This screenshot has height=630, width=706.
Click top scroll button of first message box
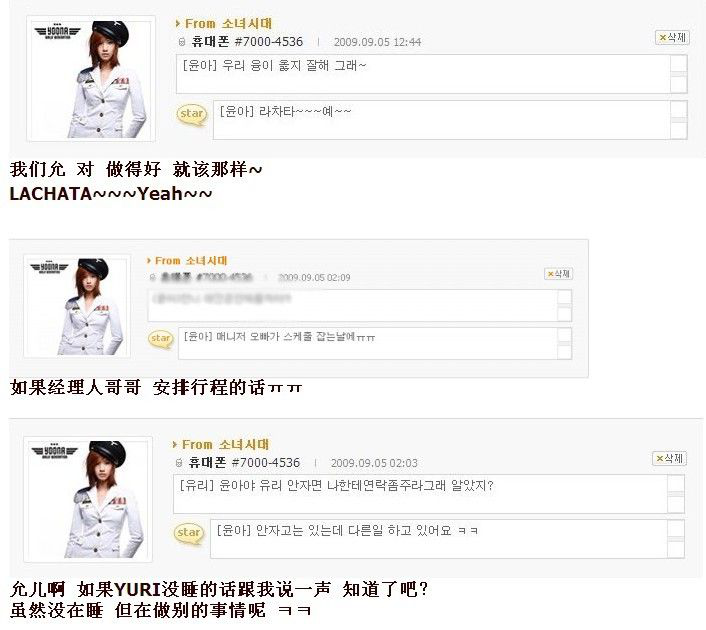679,63
